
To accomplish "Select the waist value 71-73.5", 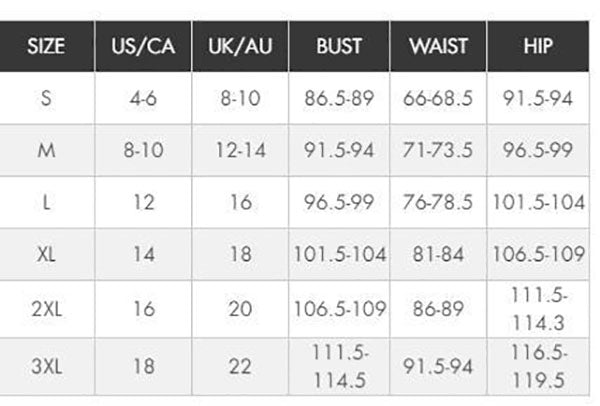I will pos(438,150).
